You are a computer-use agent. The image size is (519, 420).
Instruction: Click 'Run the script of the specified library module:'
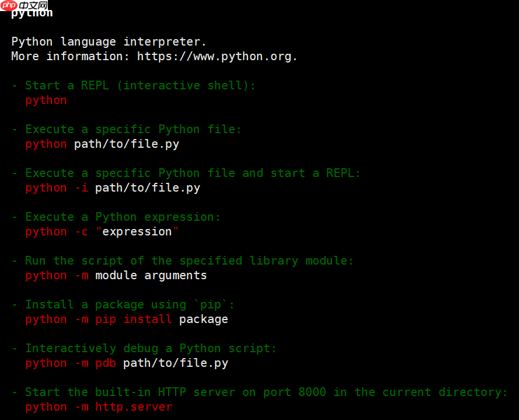pos(189,261)
